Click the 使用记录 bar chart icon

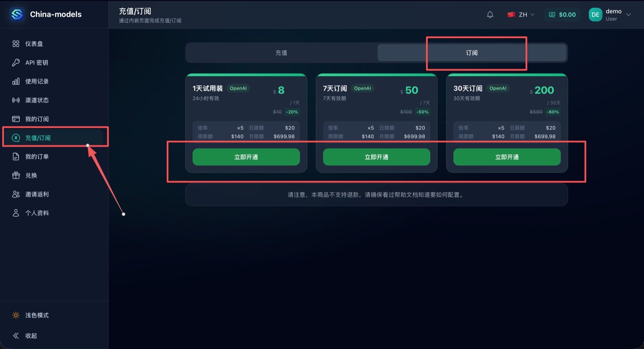[x=16, y=81]
